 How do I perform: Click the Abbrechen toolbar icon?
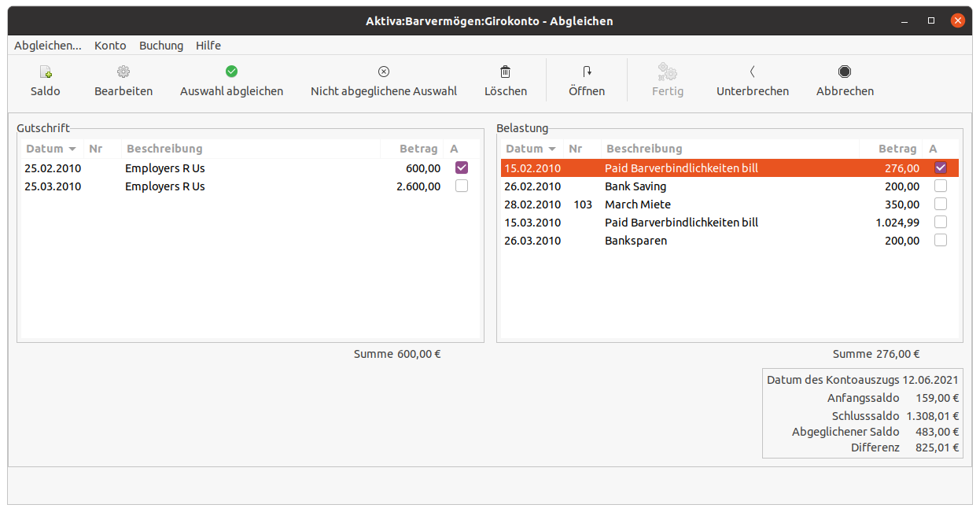pos(845,72)
